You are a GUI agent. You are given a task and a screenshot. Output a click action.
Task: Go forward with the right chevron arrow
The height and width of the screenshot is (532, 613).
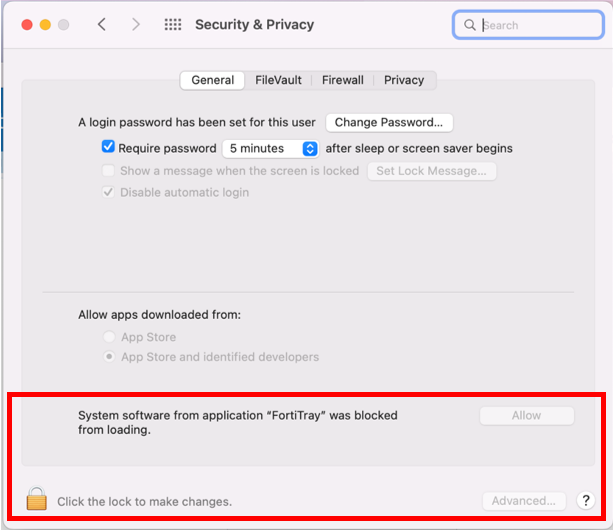136,25
